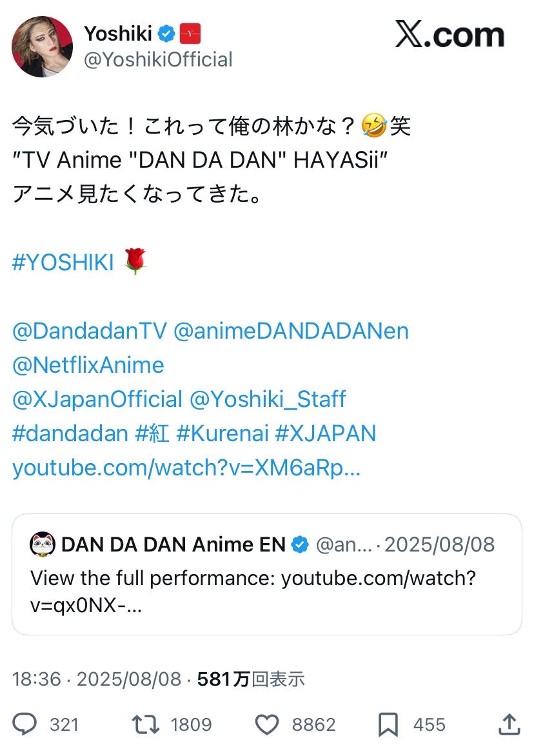534x756 pixels.
Task: Like the post with heart icon
Action: 266,724
